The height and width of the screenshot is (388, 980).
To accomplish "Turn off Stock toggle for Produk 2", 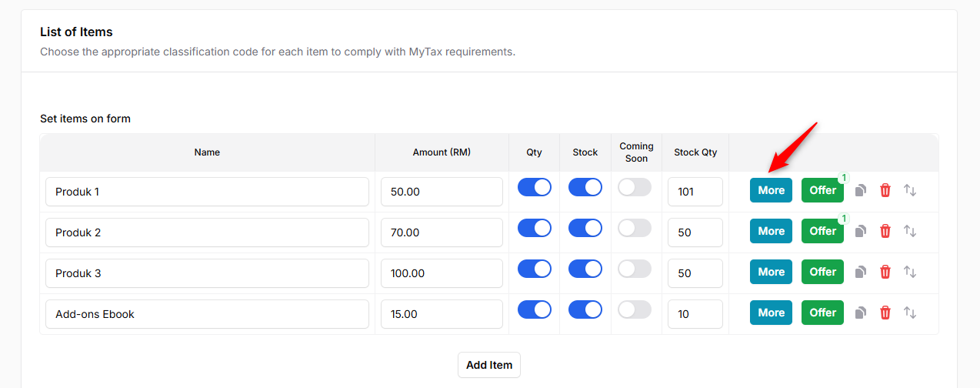I will [x=585, y=228].
